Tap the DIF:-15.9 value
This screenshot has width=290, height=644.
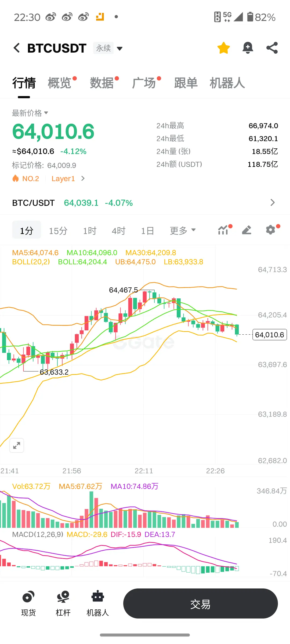126,535
